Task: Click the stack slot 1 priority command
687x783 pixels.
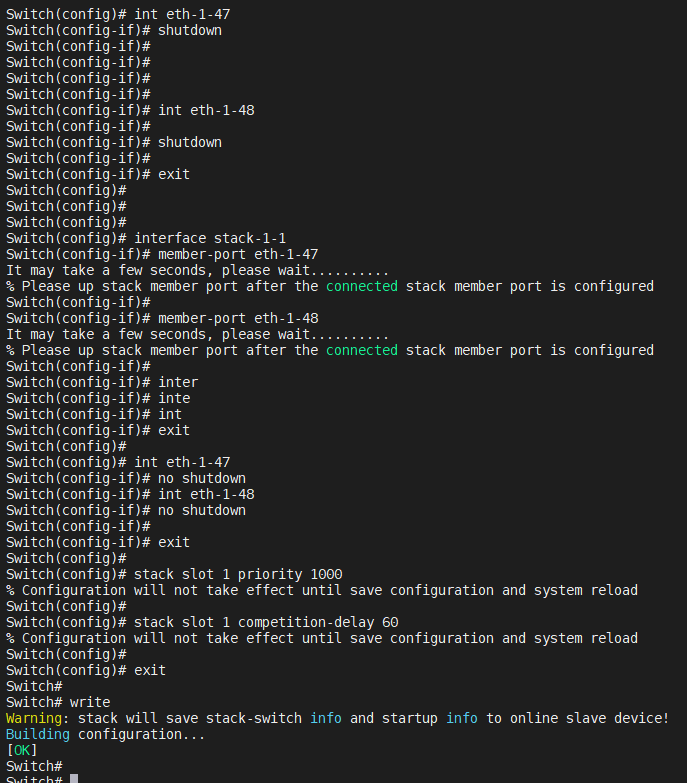Action: (238, 574)
